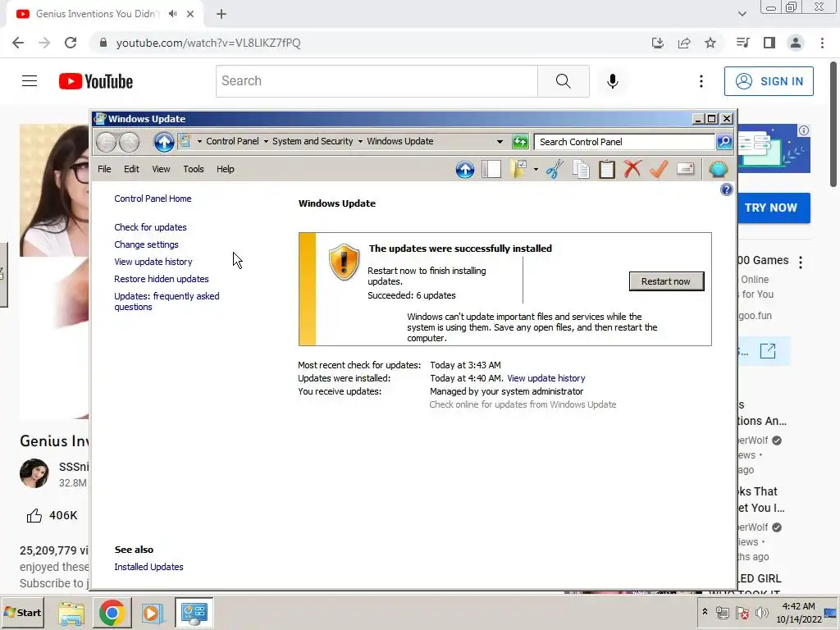Expand the arrow after System and Security breadcrumb
Screen dimensions: 840x630
360,142
